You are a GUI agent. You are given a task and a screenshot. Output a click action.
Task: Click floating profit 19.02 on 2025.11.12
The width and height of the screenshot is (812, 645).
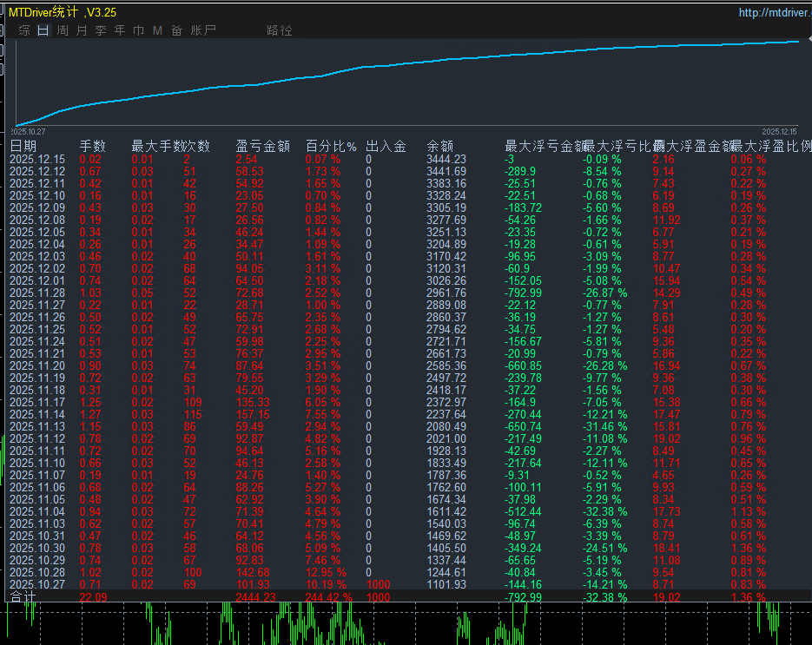coord(666,439)
